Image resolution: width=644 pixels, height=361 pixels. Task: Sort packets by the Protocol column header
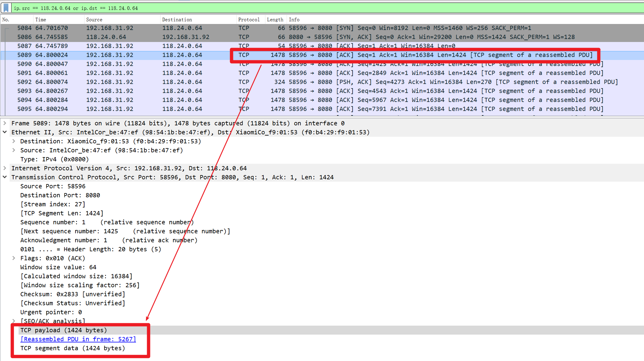coord(249,19)
